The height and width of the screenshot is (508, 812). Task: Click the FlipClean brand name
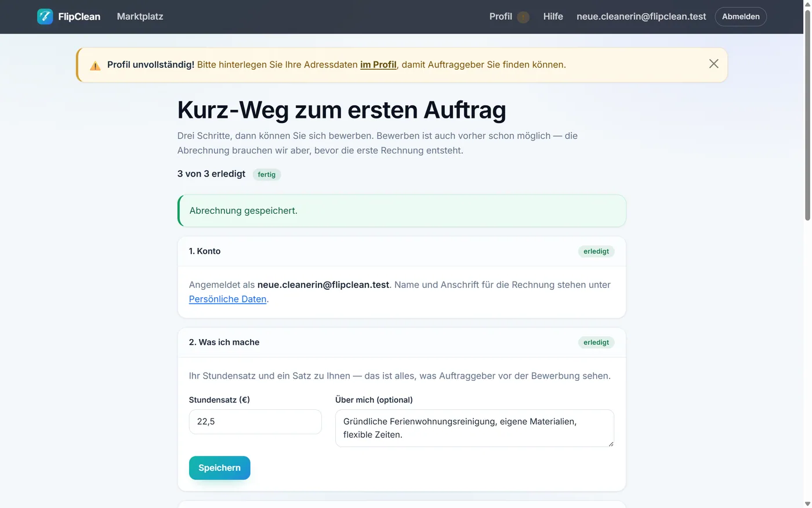coord(79,17)
